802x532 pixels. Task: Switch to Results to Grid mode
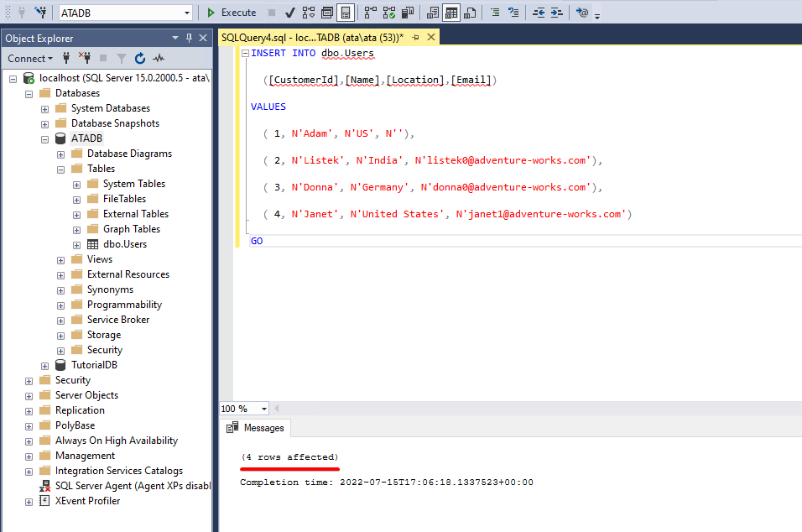click(x=451, y=13)
